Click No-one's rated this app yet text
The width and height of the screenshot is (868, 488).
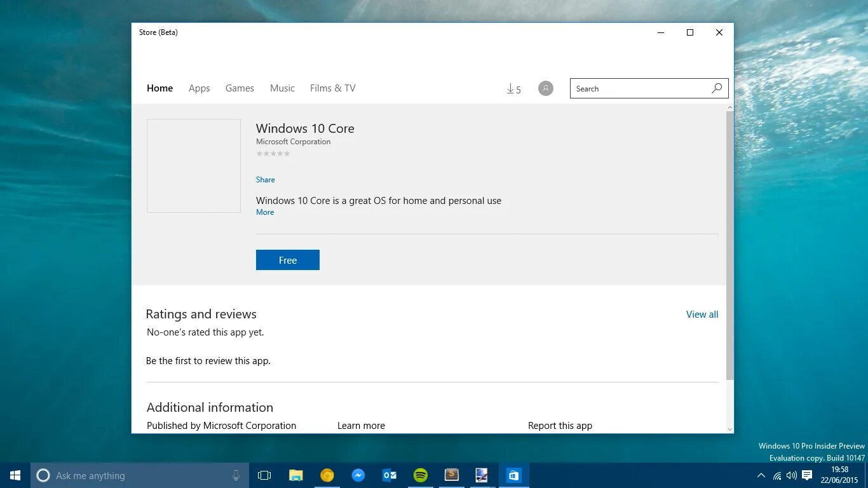pos(205,332)
